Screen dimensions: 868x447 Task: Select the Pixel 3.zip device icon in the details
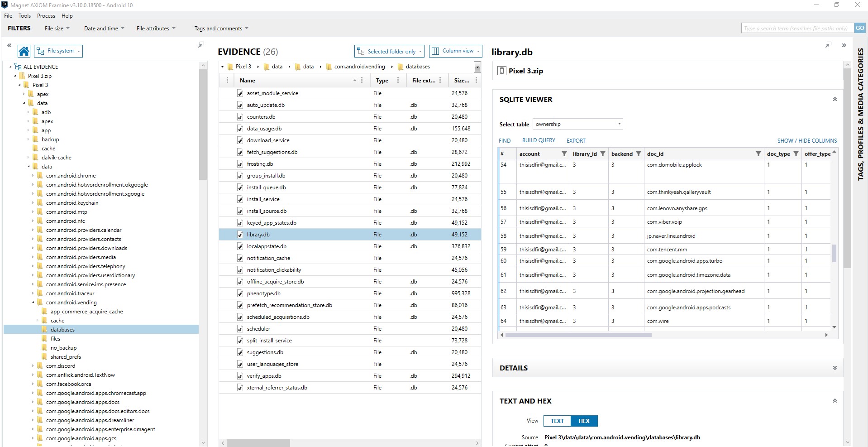[501, 71]
